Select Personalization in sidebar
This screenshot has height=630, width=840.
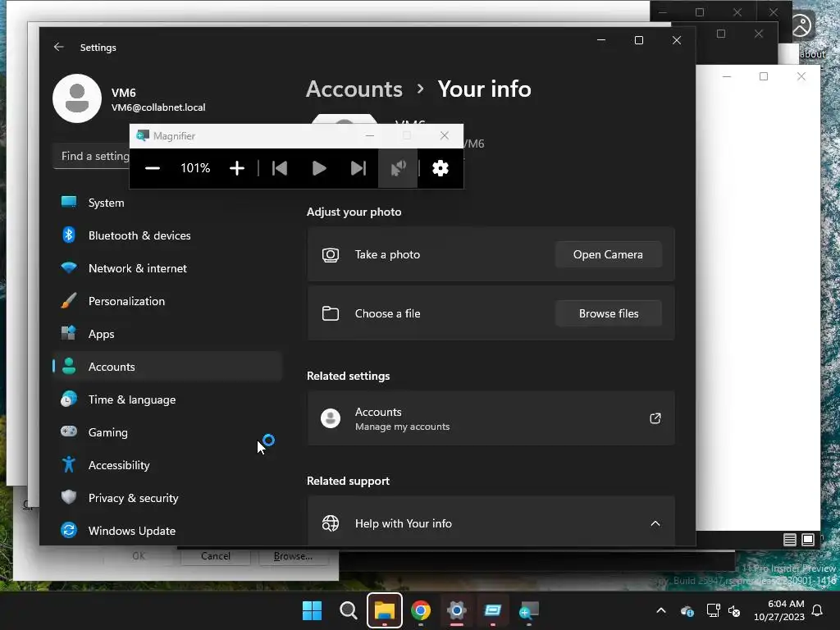[167, 301]
